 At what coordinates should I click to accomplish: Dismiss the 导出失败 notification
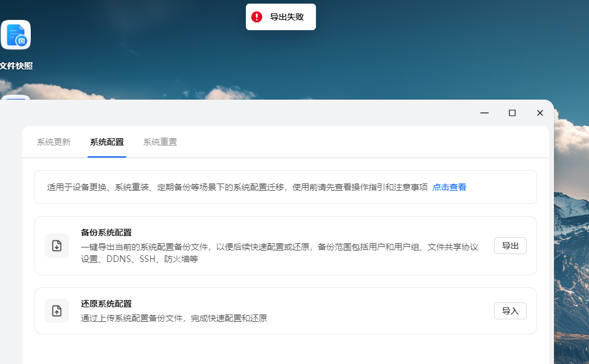[x=280, y=17]
